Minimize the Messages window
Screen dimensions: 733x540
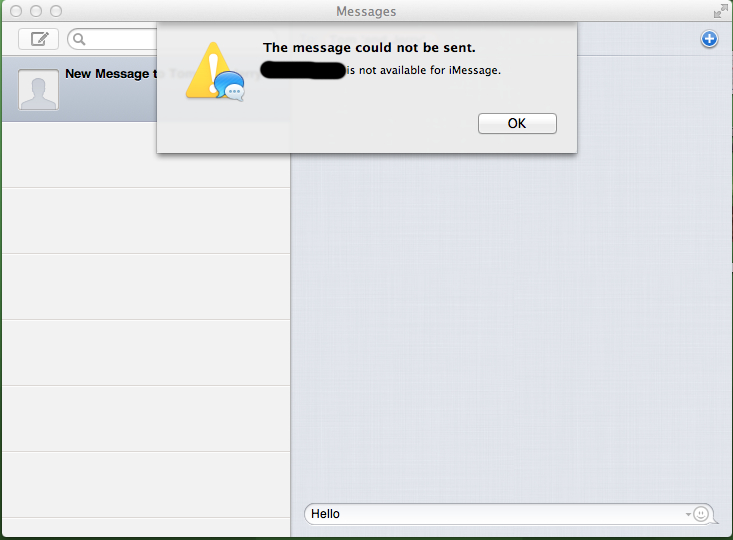click(36, 11)
